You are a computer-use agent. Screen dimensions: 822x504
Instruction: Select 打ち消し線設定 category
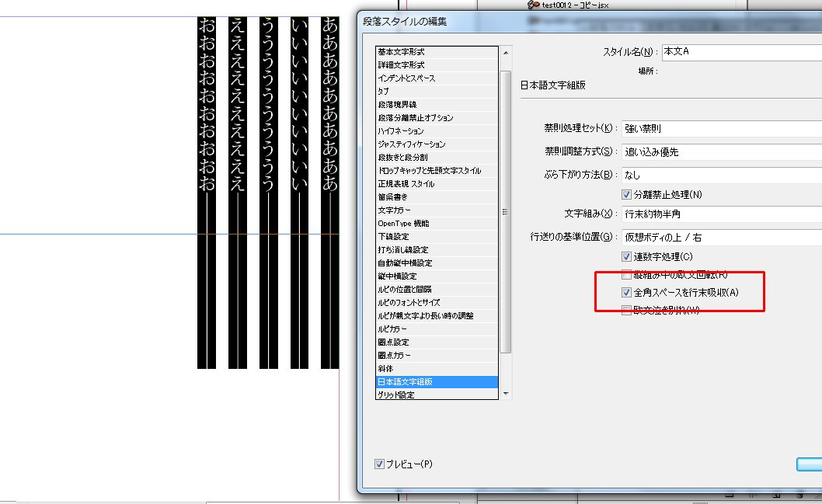(437, 250)
